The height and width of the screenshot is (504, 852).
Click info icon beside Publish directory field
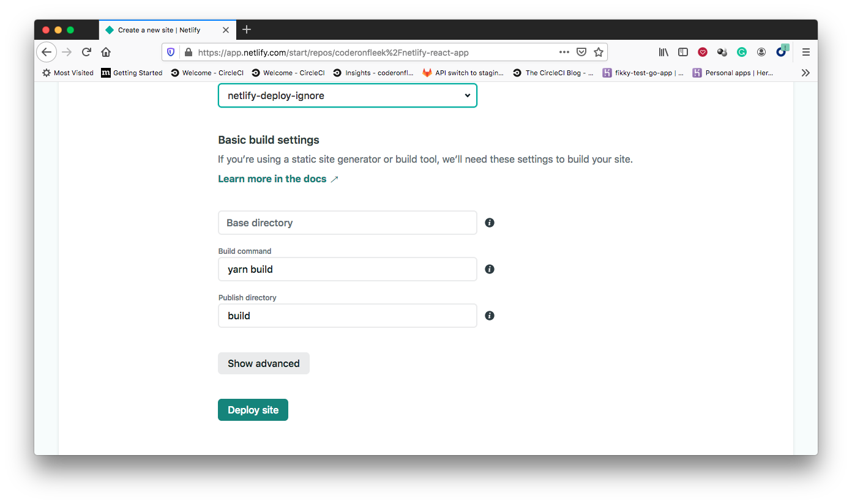point(490,316)
